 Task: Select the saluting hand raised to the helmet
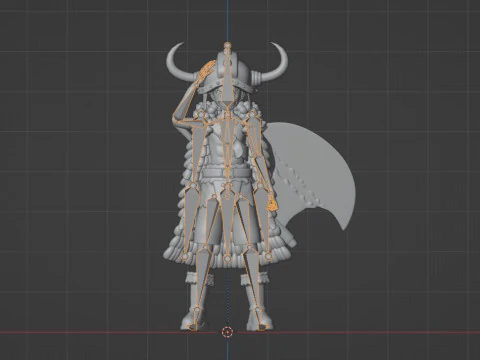point(205,72)
